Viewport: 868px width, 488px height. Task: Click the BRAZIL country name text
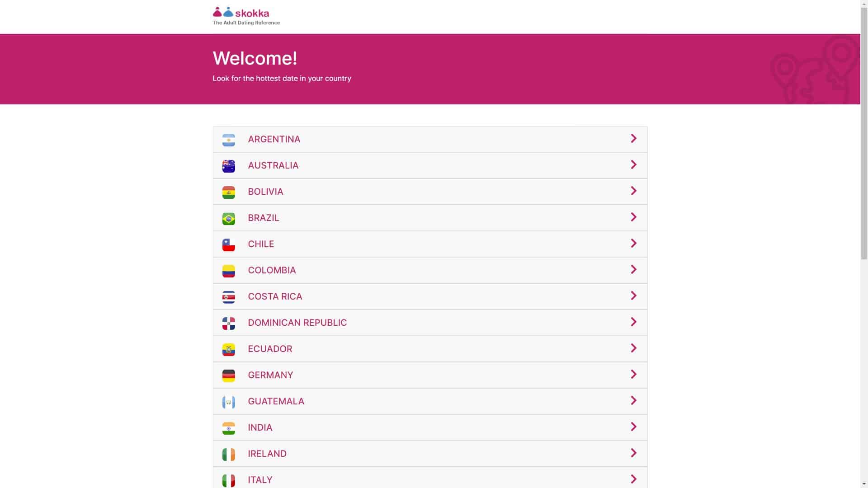[x=264, y=217]
